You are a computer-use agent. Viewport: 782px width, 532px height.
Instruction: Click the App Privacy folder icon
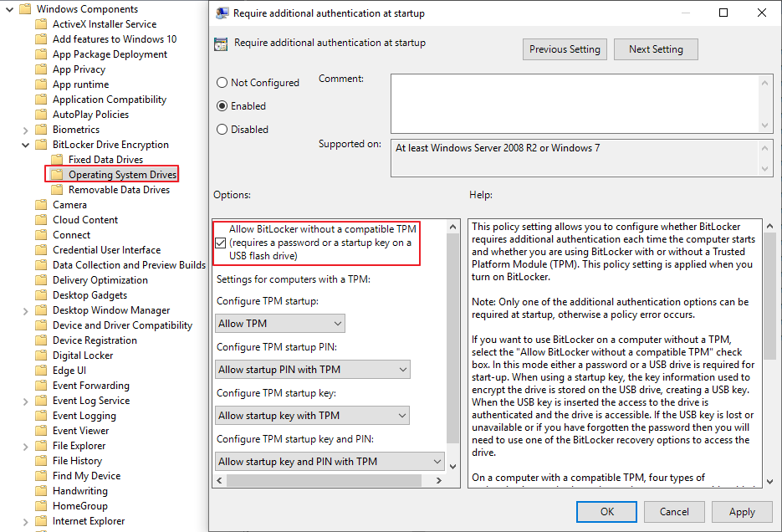click(41, 69)
